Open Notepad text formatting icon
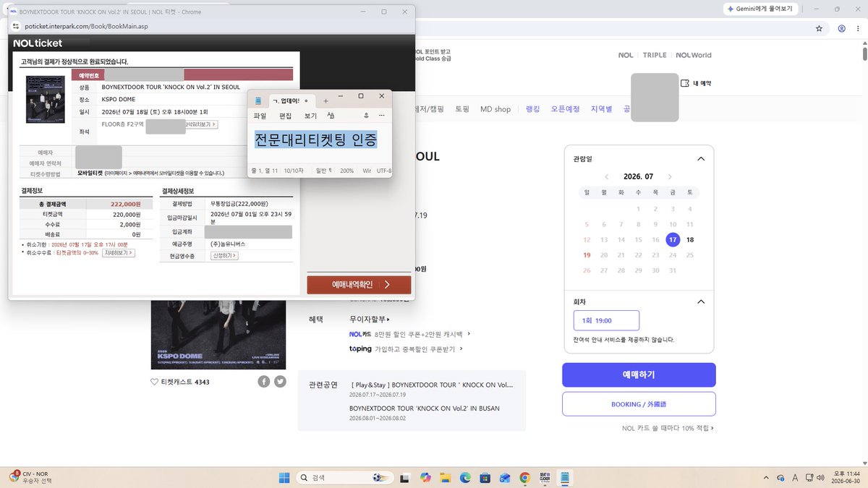Screen dimensions: 868x488 pyautogui.click(x=331, y=116)
